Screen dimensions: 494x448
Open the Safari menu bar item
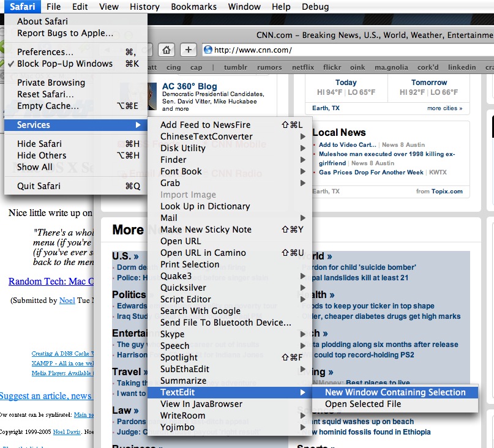(23, 7)
